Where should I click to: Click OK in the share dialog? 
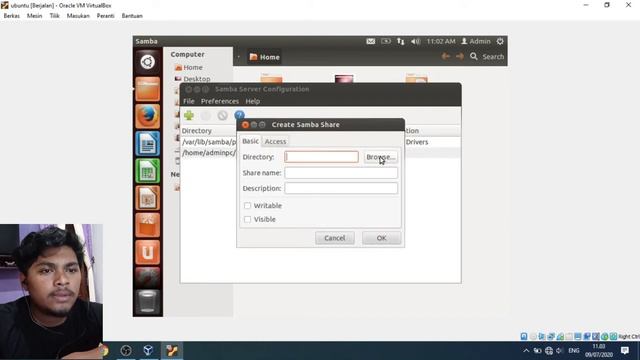(x=381, y=238)
